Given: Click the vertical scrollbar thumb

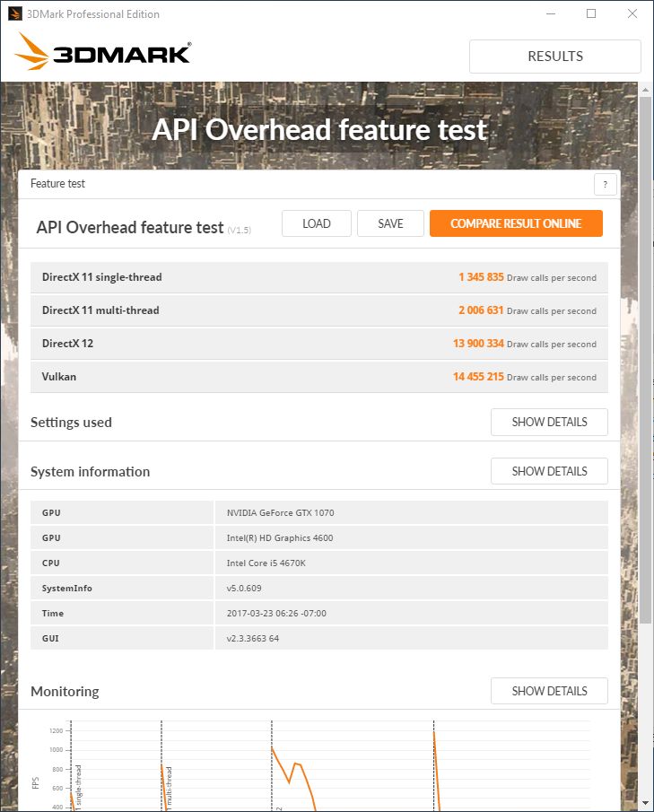Looking at the screenshot, I should point(645,360).
